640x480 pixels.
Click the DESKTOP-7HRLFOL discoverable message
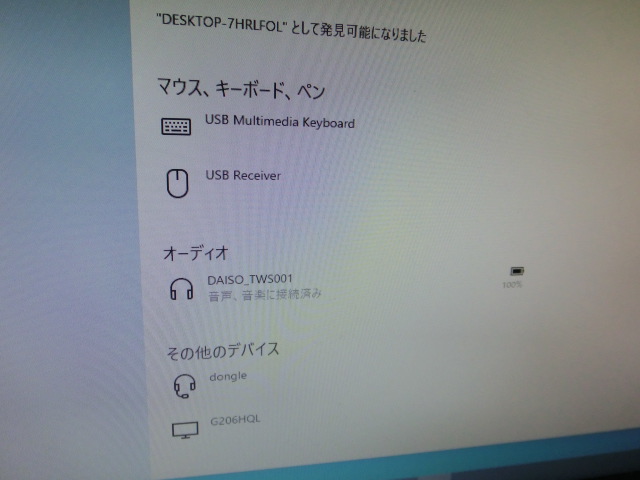[x=291, y=29]
